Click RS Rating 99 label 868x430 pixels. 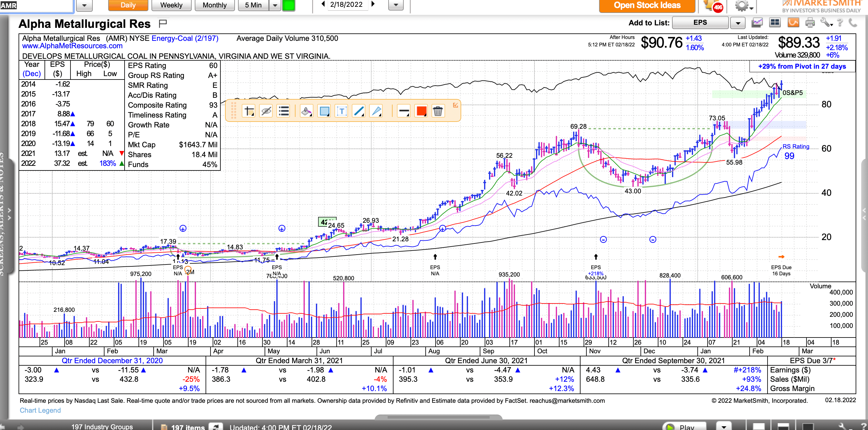pyautogui.click(x=795, y=151)
